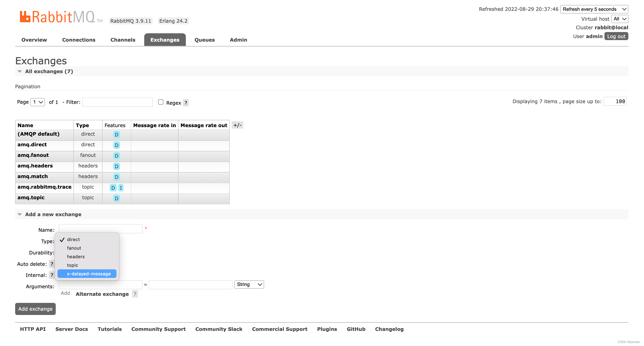Click the D feature badge for amq.match
Viewport: 644px width, 346px height.
tap(116, 177)
